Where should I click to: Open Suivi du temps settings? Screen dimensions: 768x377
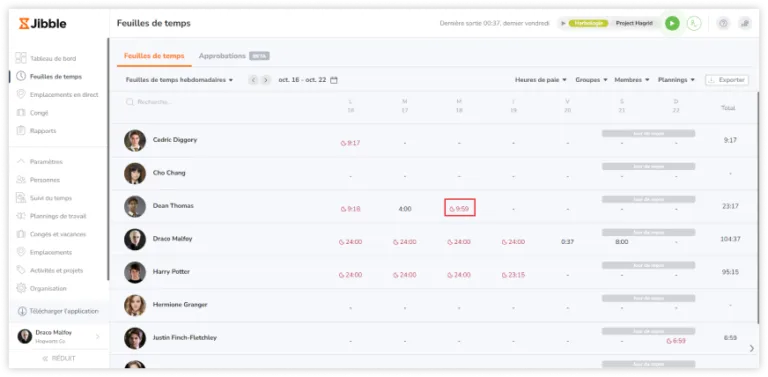(x=44, y=198)
